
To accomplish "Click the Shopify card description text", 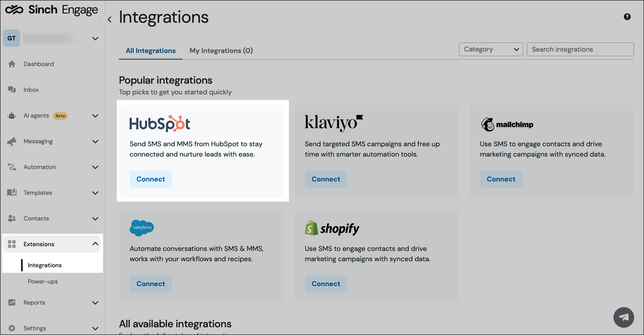I will pos(367,254).
